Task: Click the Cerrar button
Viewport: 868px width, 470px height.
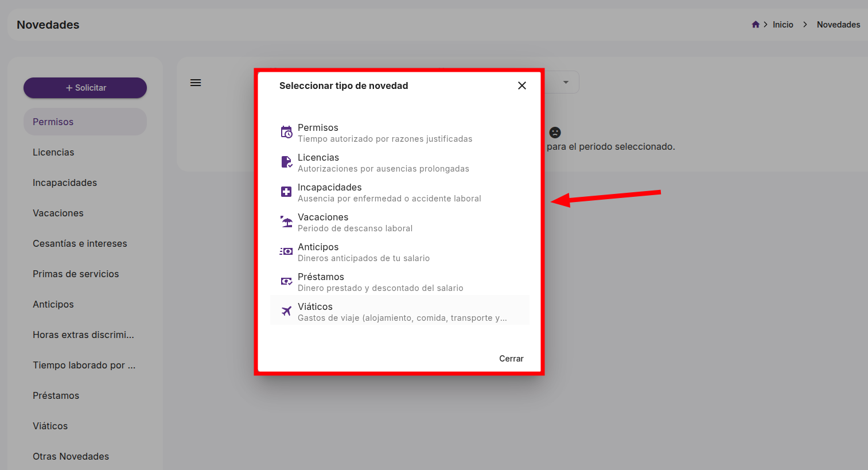Action: coord(511,359)
